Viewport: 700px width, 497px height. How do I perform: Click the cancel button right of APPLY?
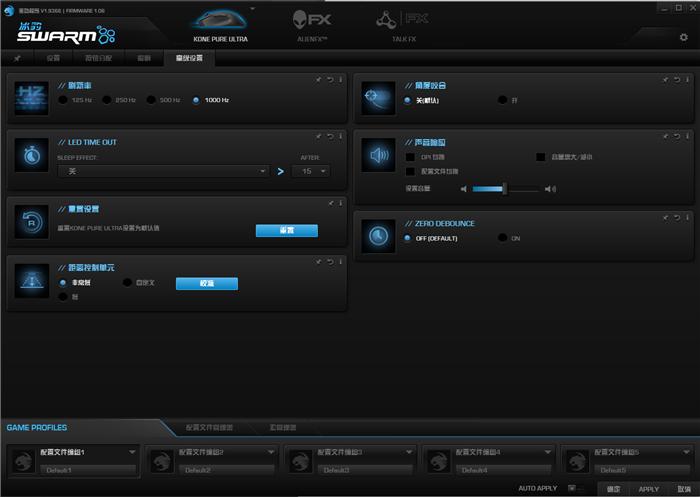coord(684,489)
